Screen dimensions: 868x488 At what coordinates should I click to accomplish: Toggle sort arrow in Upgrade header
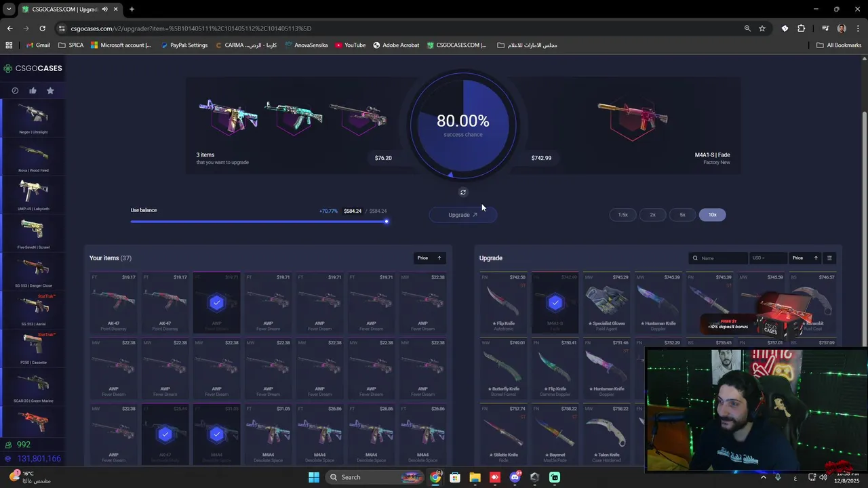point(816,258)
